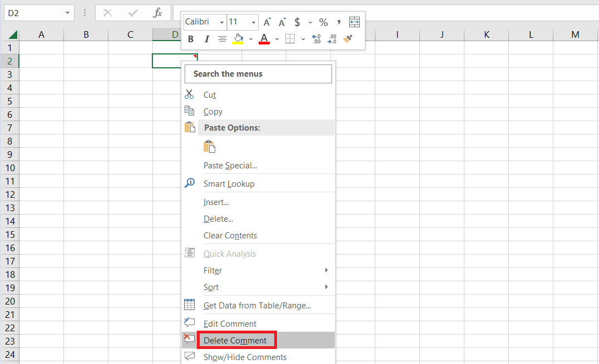Image resolution: width=599 pixels, height=364 pixels.
Task: Click Increase Font Size icon
Action: pyautogui.click(x=268, y=22)
